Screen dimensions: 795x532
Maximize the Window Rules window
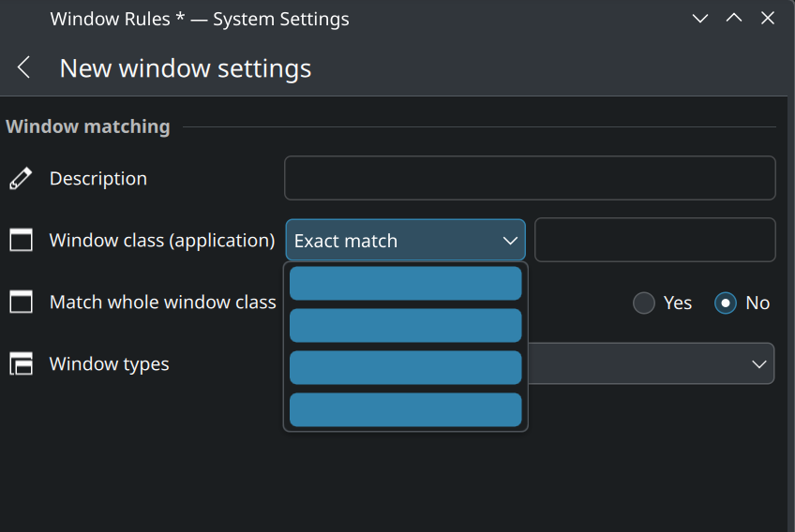734,19
